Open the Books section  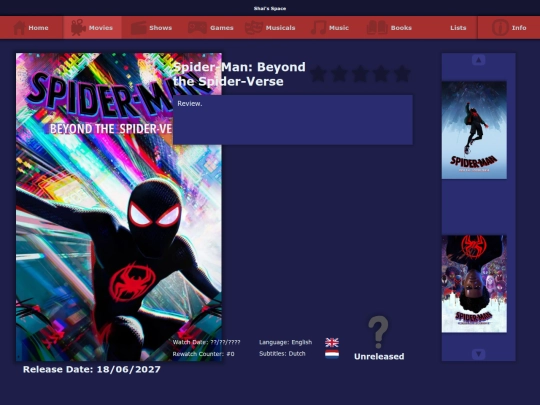point(389,28)
